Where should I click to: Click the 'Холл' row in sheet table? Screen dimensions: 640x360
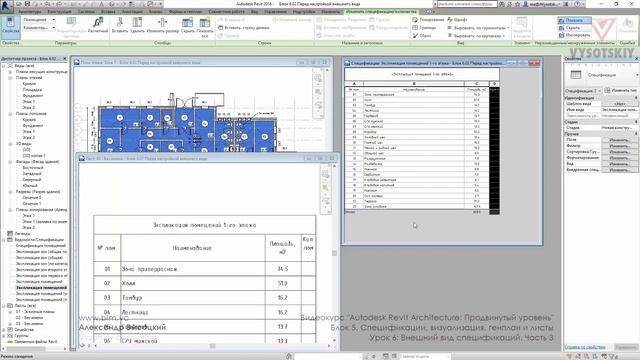point(204,283)
